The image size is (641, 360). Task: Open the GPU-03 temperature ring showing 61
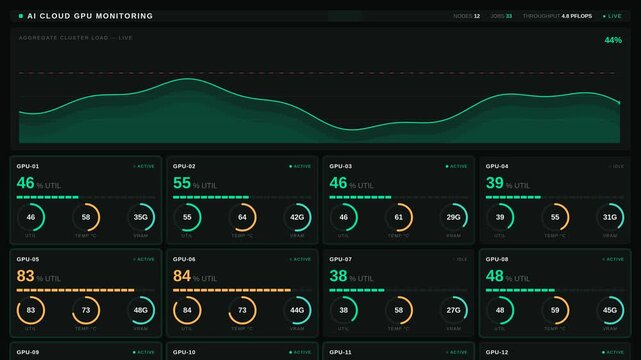pyautogui.click(x=399, y=217)
